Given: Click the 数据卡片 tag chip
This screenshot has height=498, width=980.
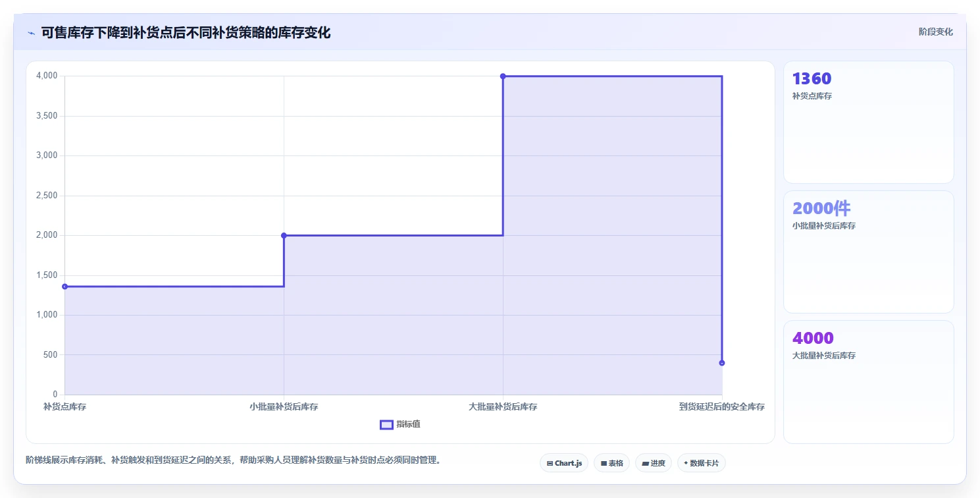Looking at the screenshot, I should pos(701,463).
